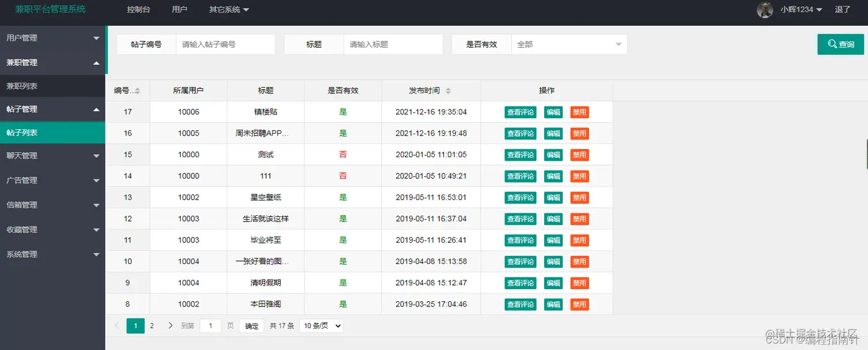Image resolution: width=868 pixels, height=350 pixels.
Task: Select page 1 in pagination
Action: 135,326
